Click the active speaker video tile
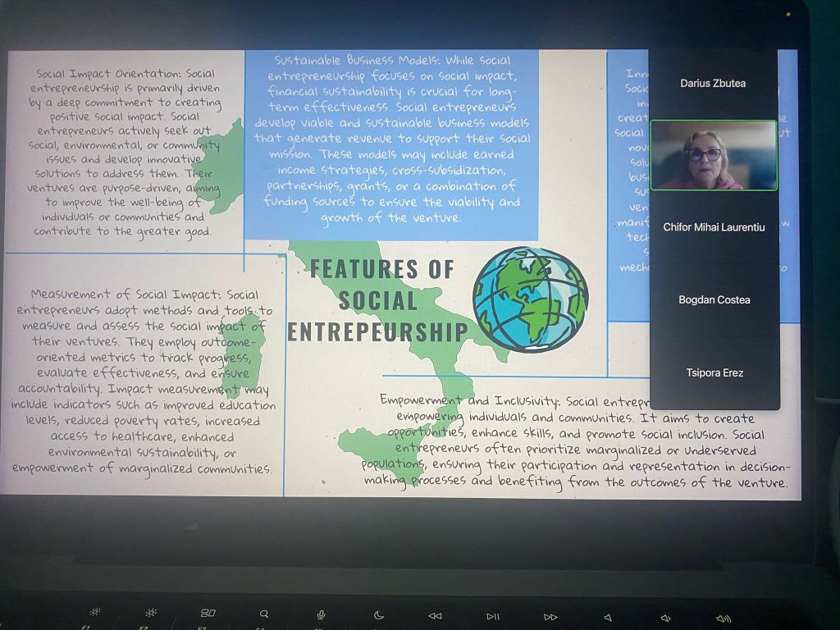840x630 pixels. [713, 156]
